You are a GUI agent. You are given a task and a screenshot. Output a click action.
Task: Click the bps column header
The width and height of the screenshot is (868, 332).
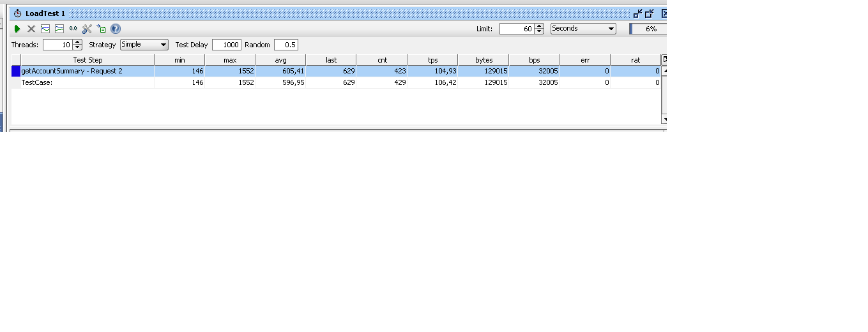[x=534, y=60]
